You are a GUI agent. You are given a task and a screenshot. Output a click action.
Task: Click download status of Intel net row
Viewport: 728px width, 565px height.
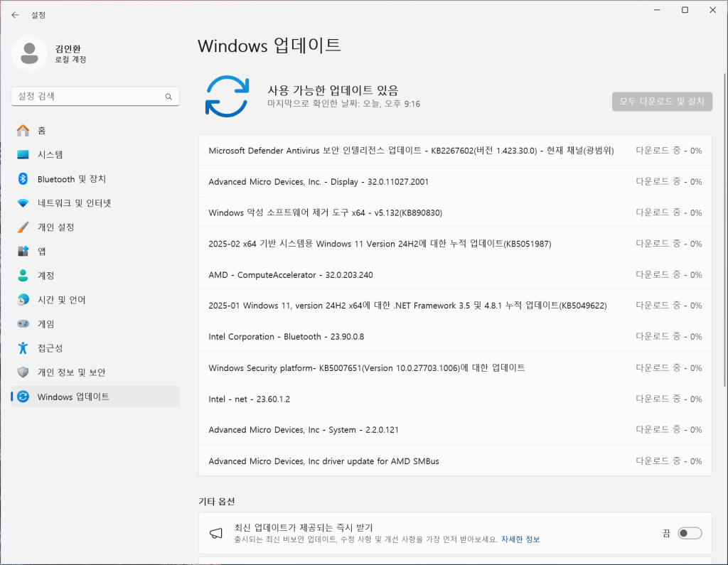(x=668, y=399)
